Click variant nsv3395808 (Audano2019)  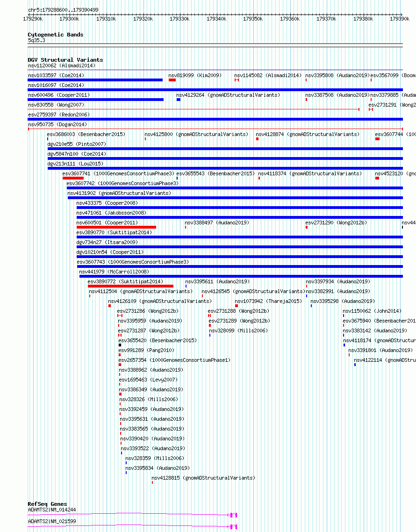coord(337,75)
